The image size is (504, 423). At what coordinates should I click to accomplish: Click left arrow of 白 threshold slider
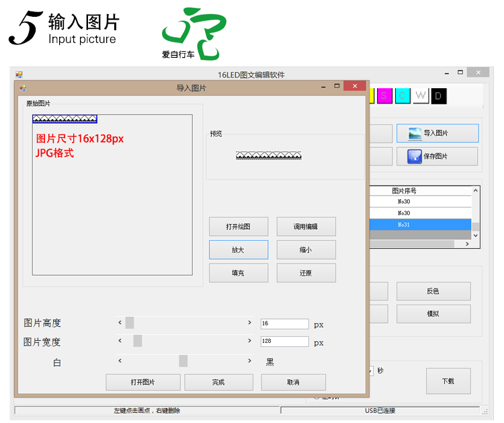click(120, 360)
